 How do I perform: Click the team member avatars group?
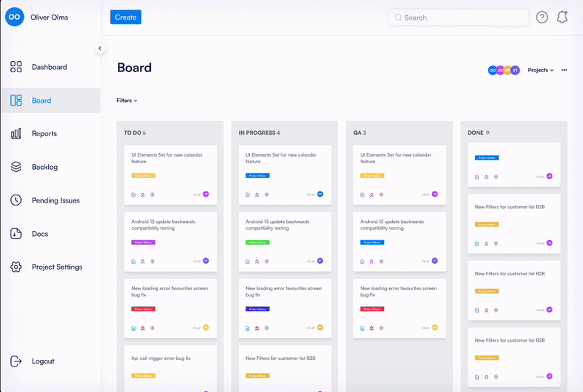pyautogui.click(x=504, y=70)
